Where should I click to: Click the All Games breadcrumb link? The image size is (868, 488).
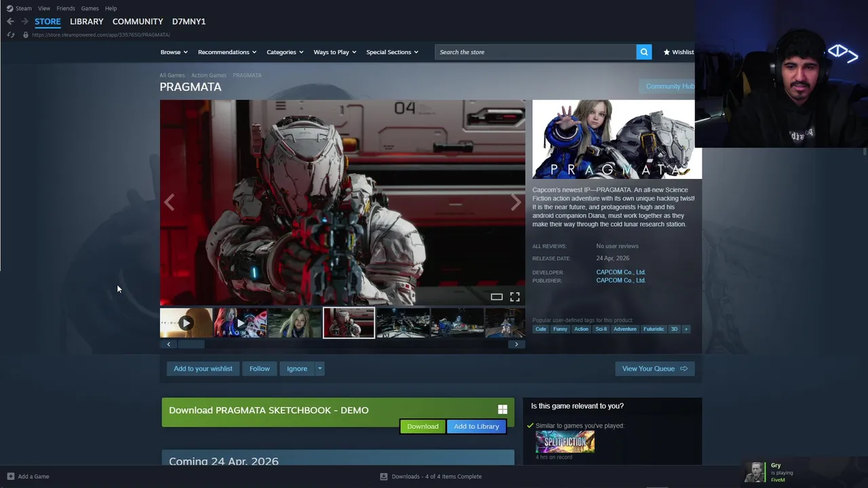(172, 75)
